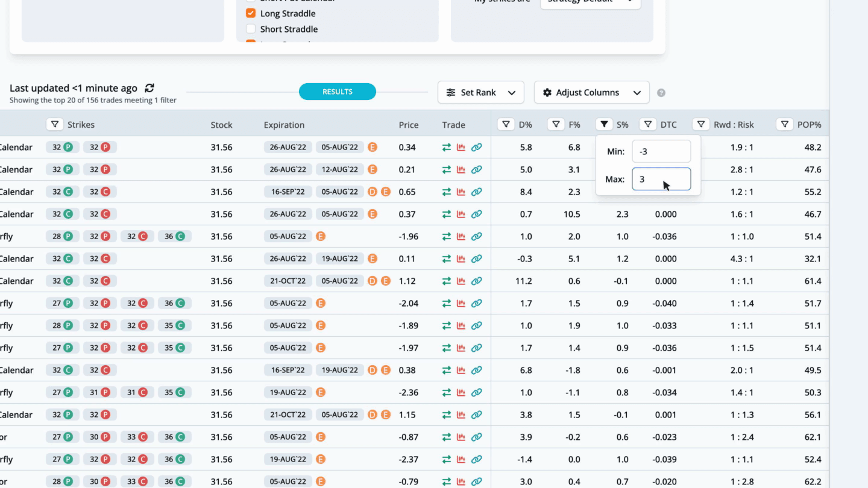
Task: Click link icon for the 0.37 price row
Action: click(x=477, y=214)
